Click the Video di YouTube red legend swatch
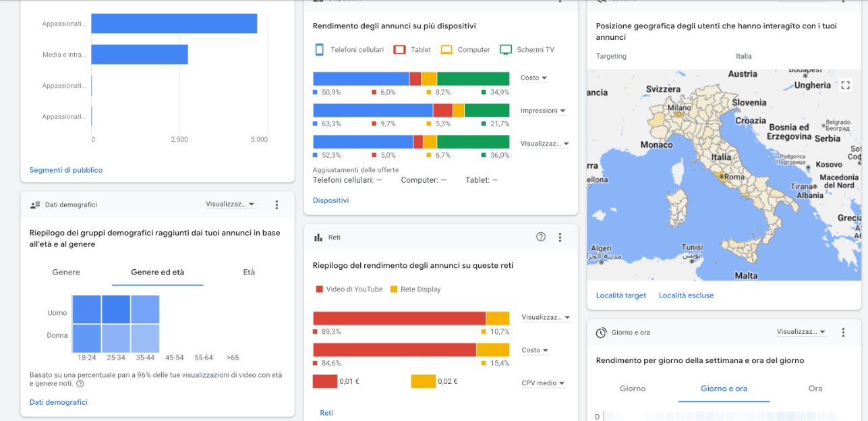This screenshot has height=421, width=868. pos(320,289)
